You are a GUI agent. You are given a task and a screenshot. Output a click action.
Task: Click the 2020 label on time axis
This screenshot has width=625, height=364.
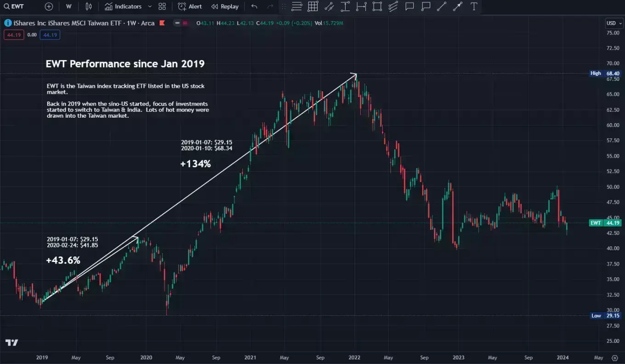[146, 358]
